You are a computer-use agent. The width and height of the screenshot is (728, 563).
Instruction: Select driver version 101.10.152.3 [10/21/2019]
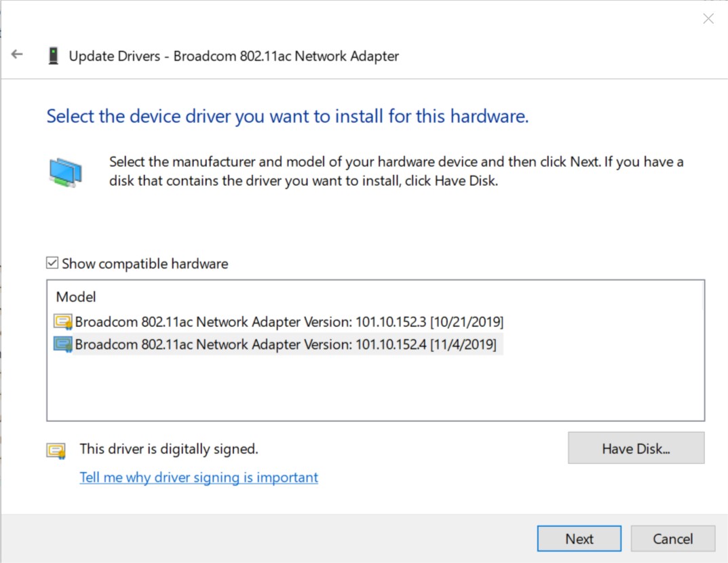pyautogui.click(x=289, y=322)
